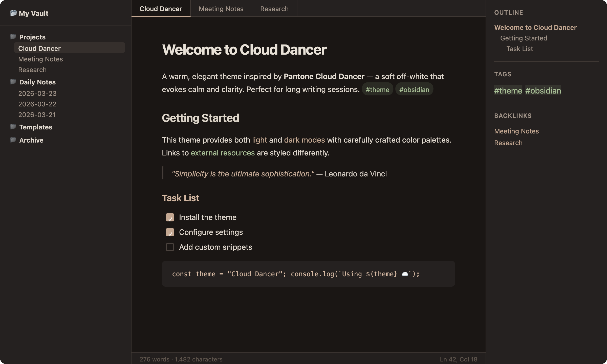Follow the light internal link

[x=259, y=140]
